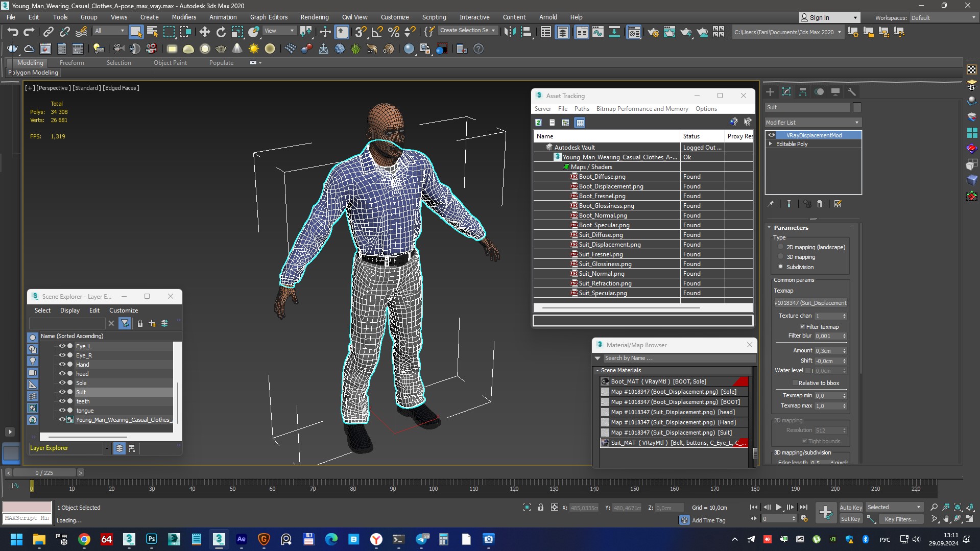Open Photoshop from the Windows taskbar
This screenshot has height=551, width=980.
coord(152,539)
